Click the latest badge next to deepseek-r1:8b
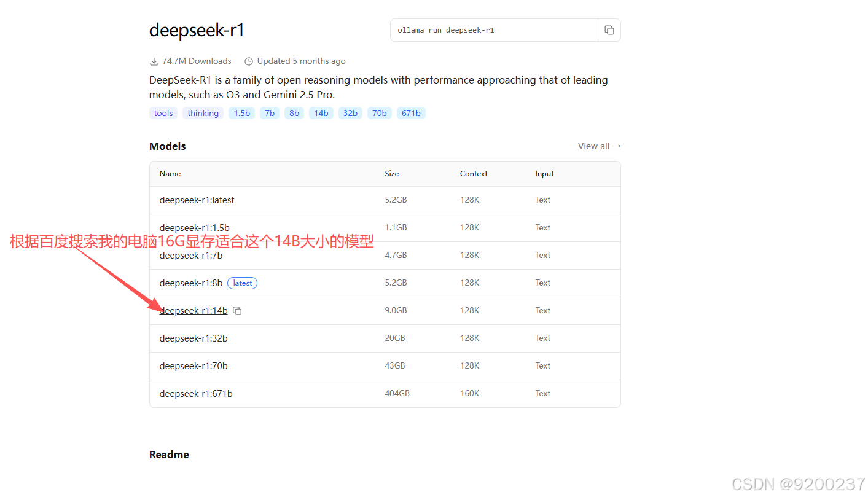Viewport: 868px width, 500px height. (242, 283)
